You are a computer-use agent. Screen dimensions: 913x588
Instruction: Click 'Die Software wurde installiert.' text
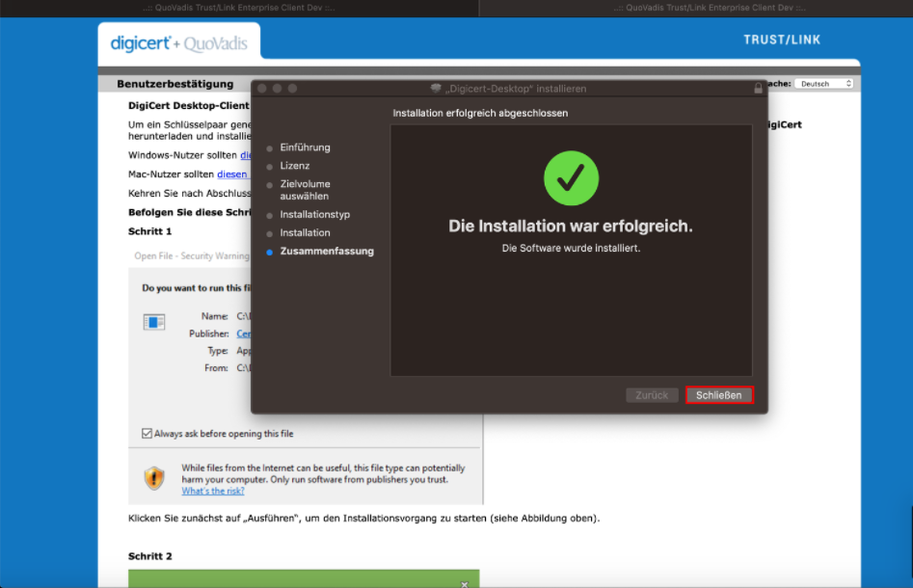click(571, 248)
